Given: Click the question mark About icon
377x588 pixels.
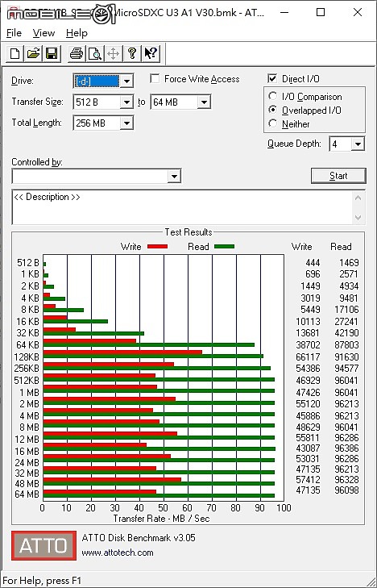Looking at the screenshot, I should pos(132,53).
